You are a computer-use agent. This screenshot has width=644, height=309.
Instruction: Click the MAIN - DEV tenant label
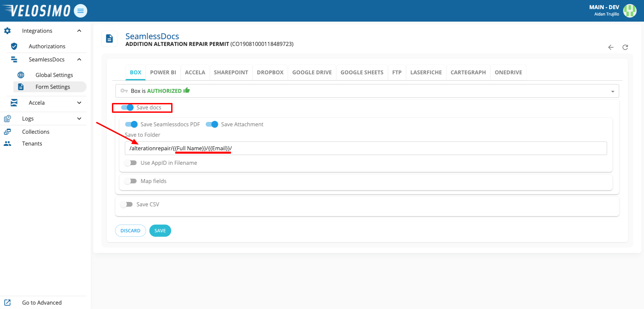pos(604,7)
